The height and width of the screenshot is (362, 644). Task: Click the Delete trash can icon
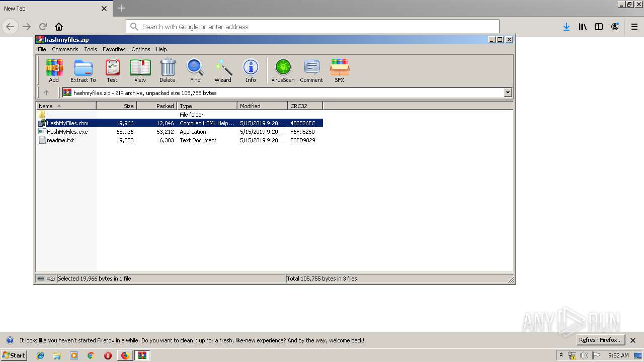coord(168,70)
